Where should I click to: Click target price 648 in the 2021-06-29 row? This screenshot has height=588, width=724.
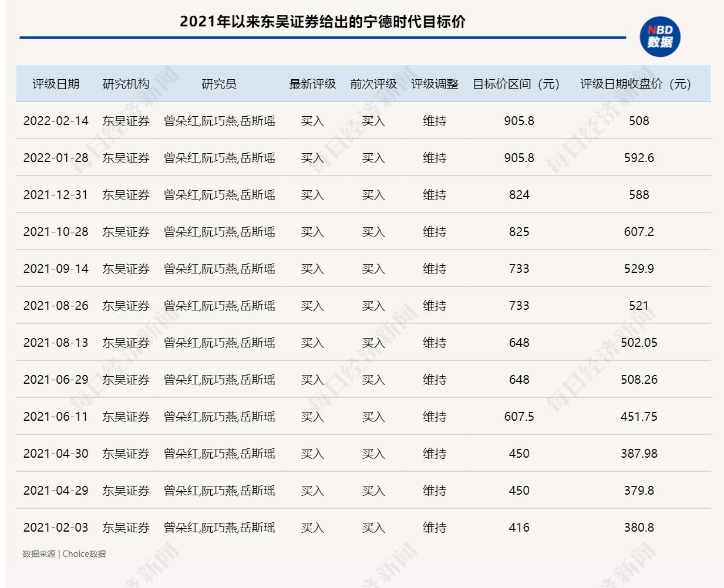click(x=519, y=380)
